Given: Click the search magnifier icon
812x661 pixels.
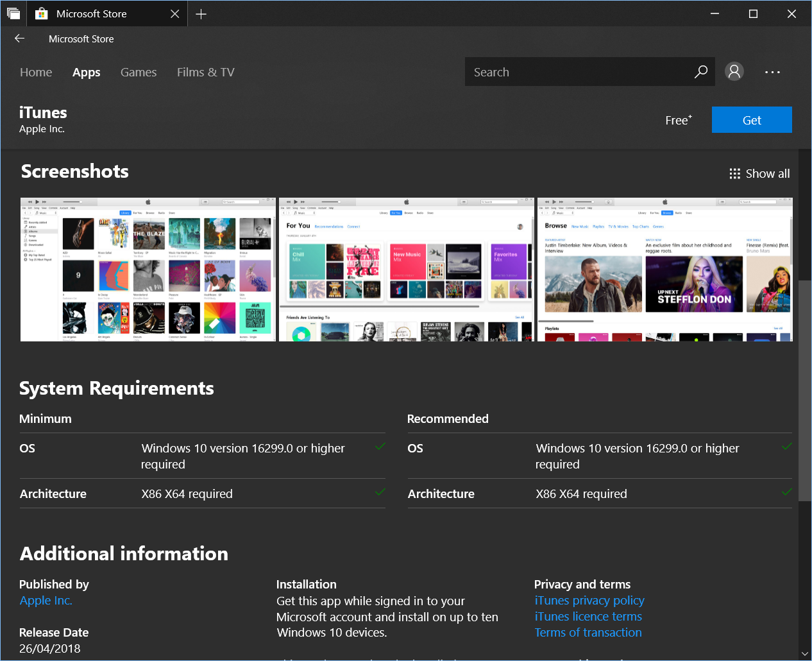Looking at the screenshot, I should [701, 72].
